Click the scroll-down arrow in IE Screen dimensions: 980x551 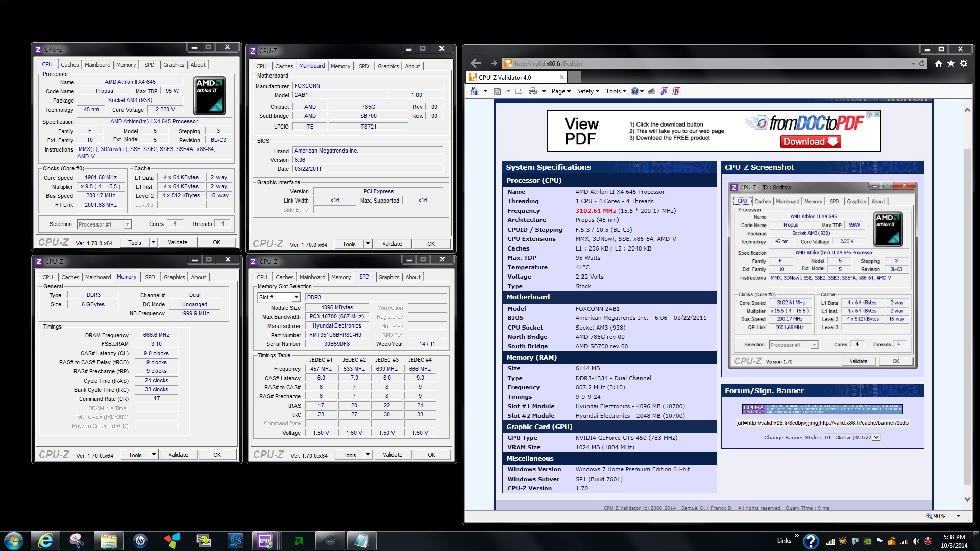pyautogui.click(x=967, y=499)
